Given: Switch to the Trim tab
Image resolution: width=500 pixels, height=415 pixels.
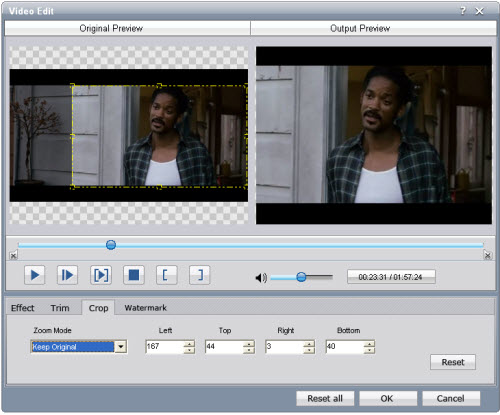Looking at the screenshot, I should (60, 308).
